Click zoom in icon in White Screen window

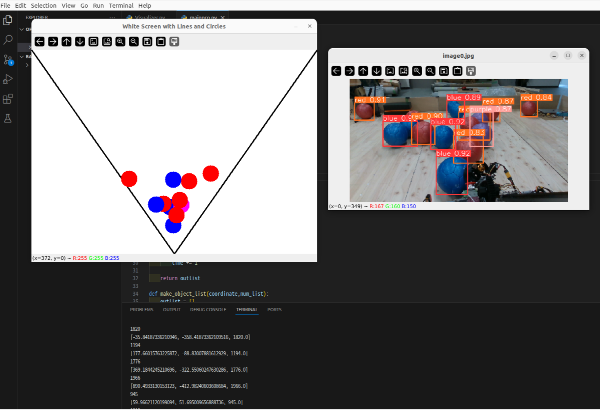(x=120, y=42)
